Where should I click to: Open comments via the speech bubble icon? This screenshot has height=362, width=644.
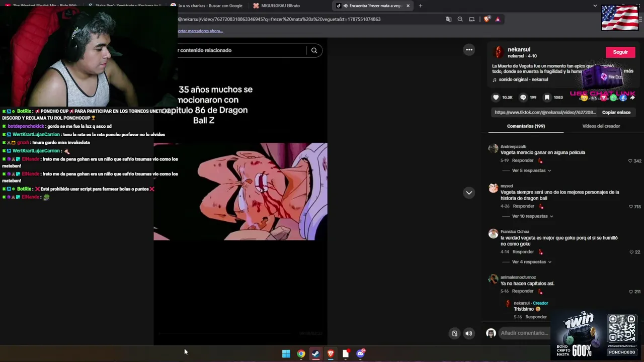point(523,97)
